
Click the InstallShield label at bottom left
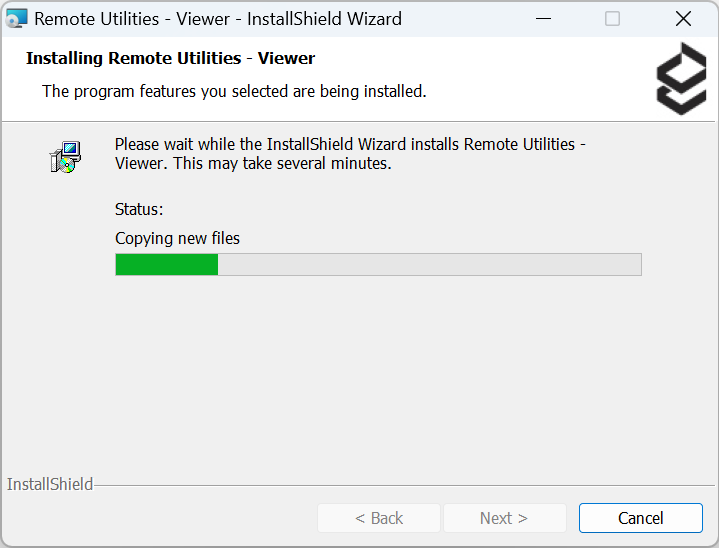click(50, 485)
